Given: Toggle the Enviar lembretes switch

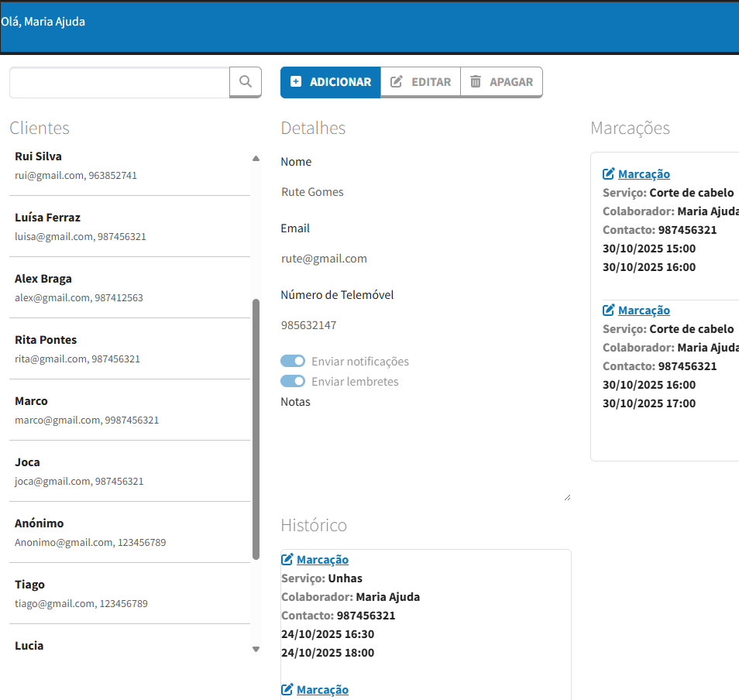Looking at the screenshot, I should pyautogui.click(x=293, y=381).
